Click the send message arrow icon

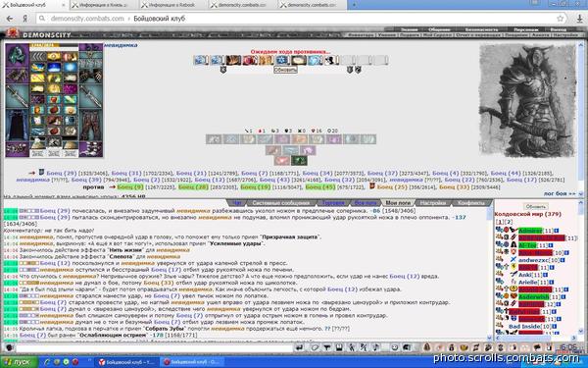[299, 347]
